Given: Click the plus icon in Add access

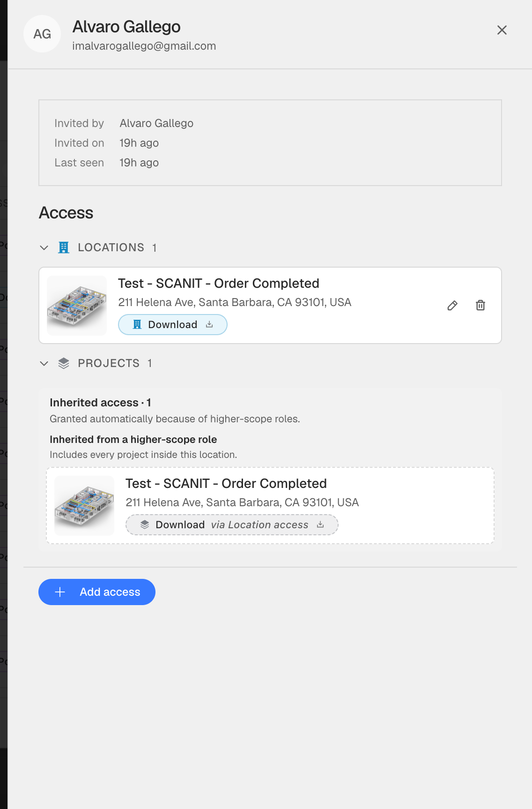Looking at the screenshot, I should tap(60, 592).
